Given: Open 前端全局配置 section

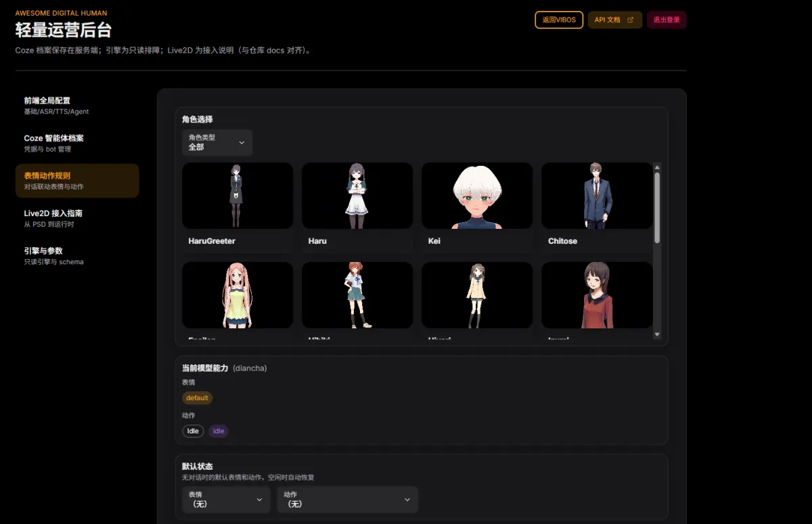Looking at the screenshot, I should point(77,106).
